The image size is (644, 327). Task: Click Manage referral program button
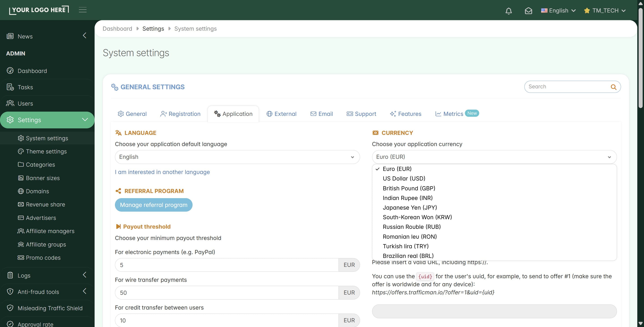tap(153, 205)
